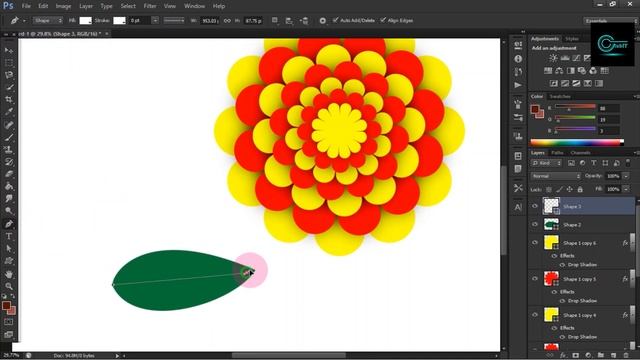The width and height of the screenshot is (640, 360).
Task: Select the Hand tool
Action: tap(9, 274)
